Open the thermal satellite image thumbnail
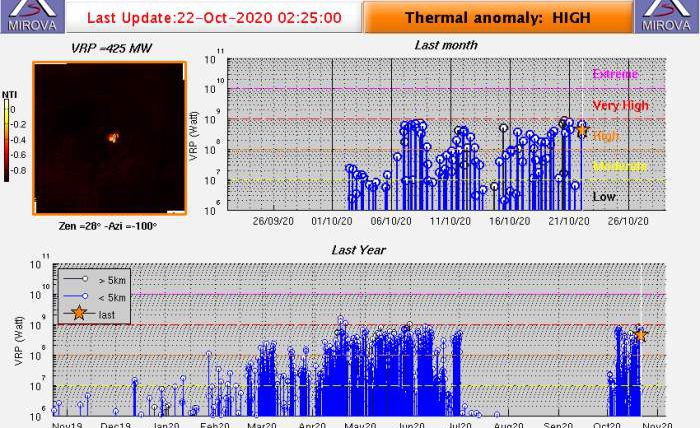The height and width of the screenshot is (428, 700). pyautogui.click(x=109, y=138)
